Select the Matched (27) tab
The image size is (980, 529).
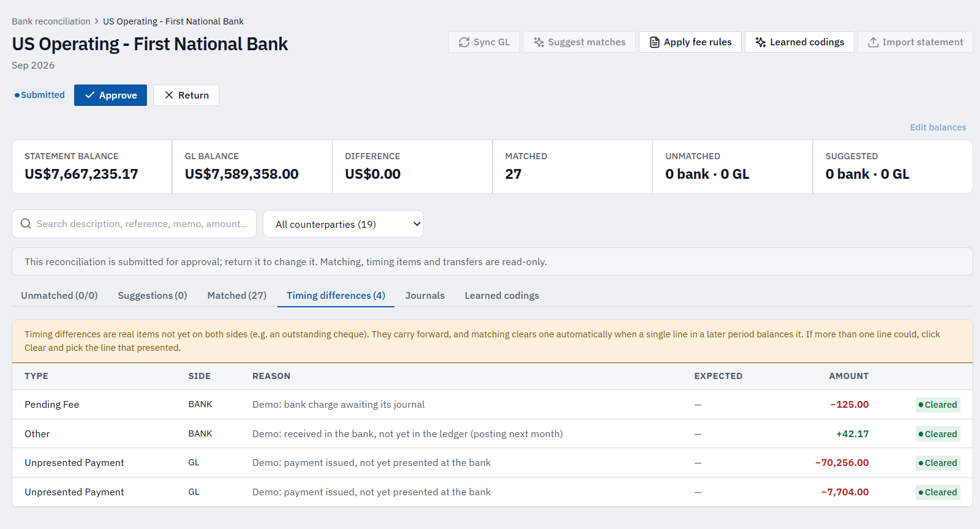[237, 295]
